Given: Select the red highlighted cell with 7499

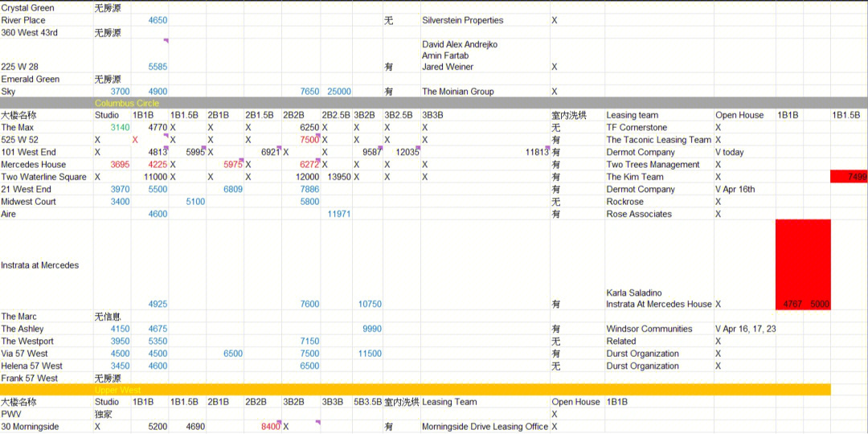Looking at the screenshot, I should pos(850,177).
